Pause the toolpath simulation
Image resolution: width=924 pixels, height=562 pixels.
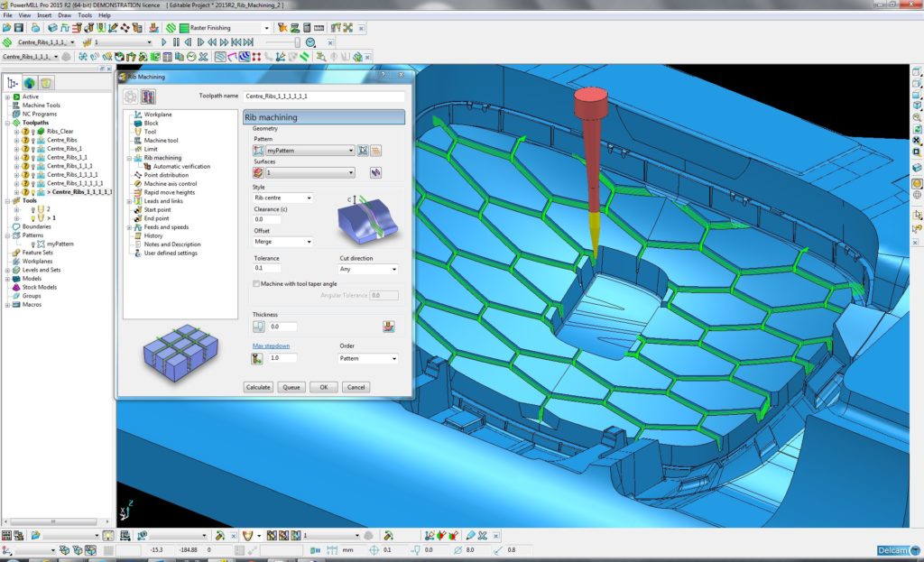point(176,42)
